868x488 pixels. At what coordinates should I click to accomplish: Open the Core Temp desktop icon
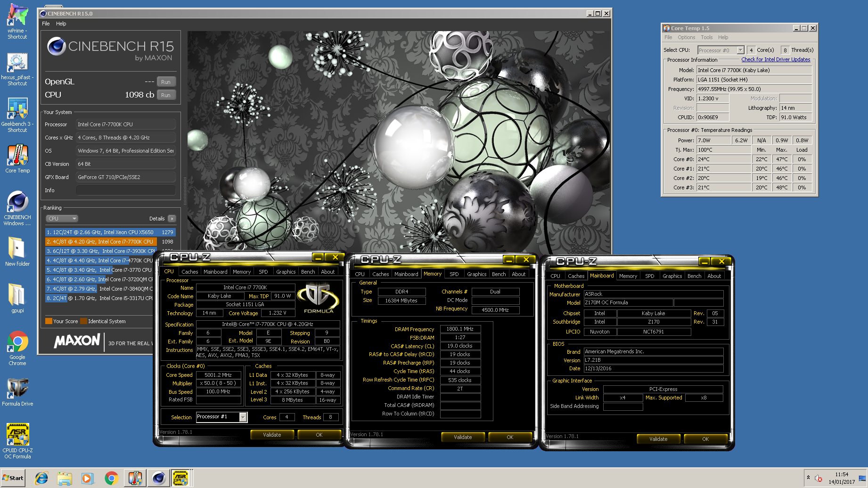click(17, 158)
